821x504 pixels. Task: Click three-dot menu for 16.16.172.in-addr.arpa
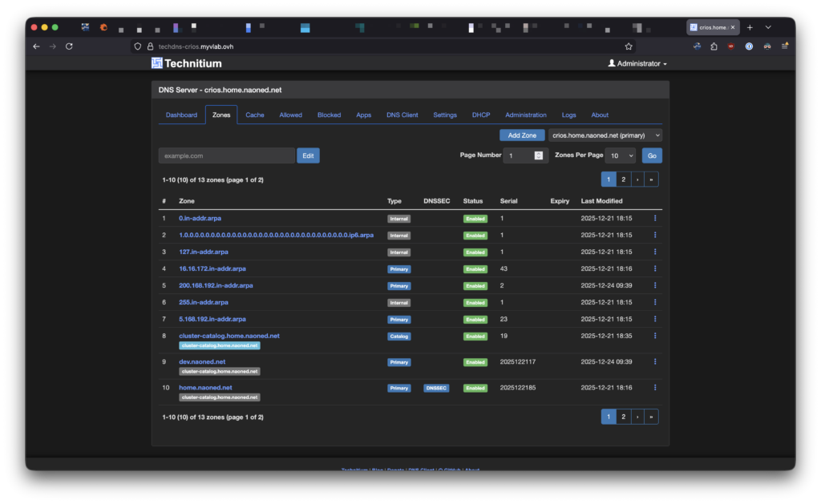click(x=655, y=268)
